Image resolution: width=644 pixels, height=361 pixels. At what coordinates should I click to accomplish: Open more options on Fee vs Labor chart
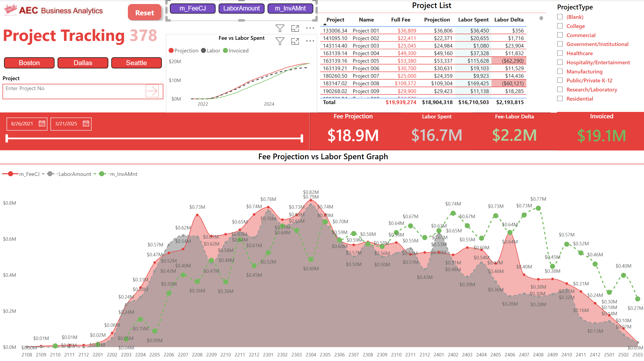coord(310,41)
